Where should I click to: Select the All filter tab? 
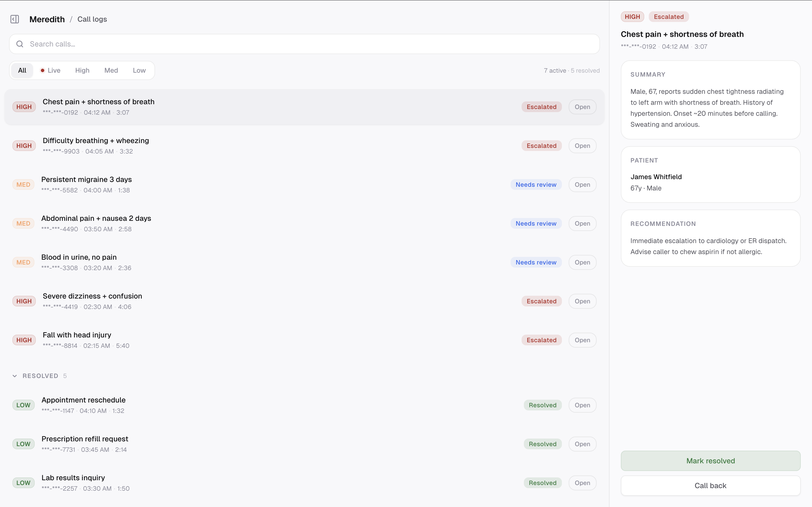[22, 70]
